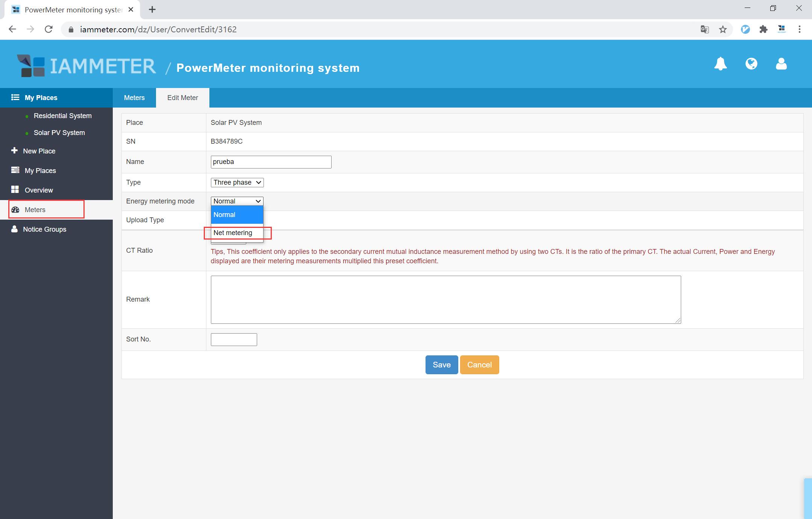Bookmark page with the star icon
This screenshot has height=519, width=812.
tap(723, 29)
